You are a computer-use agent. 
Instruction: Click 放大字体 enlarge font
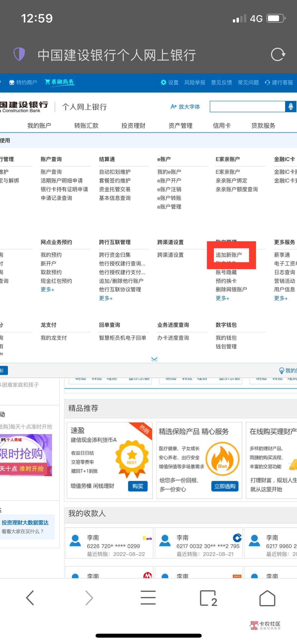[185, 107]
